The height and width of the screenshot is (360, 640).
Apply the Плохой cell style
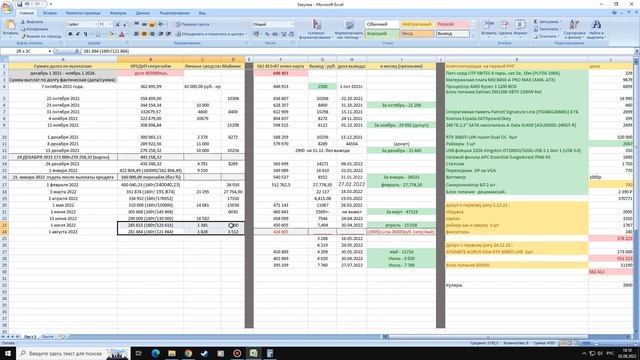(x=452, y=24)
